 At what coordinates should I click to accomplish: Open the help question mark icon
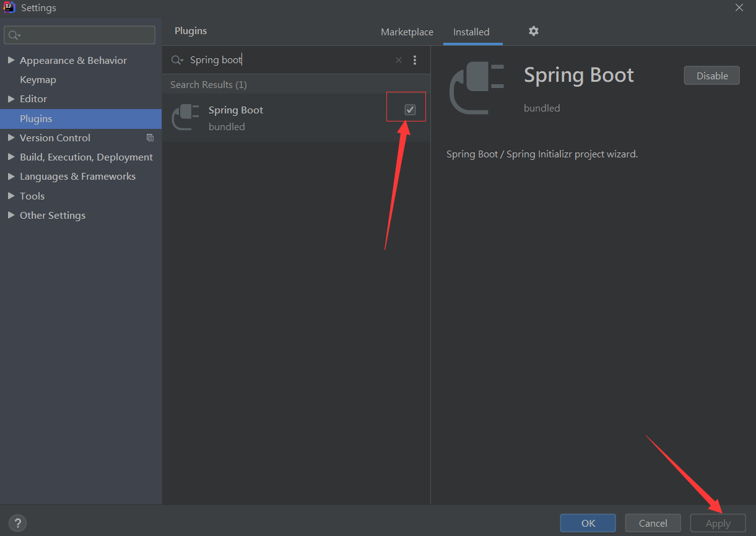click(x=17, y=522)
